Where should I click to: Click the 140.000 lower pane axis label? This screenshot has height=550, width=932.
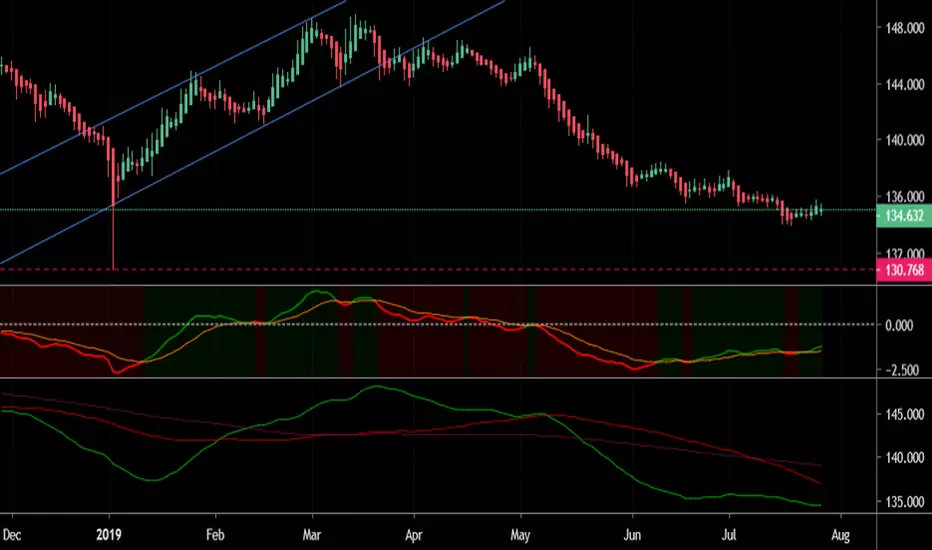905,458
